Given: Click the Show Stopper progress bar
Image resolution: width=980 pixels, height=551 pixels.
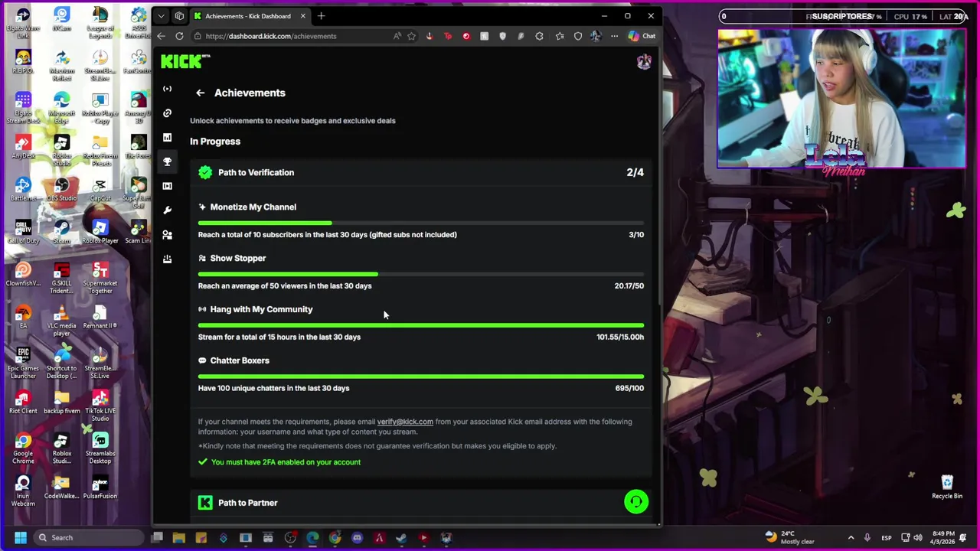Looking at the screenshot, I should pos(421,274).
